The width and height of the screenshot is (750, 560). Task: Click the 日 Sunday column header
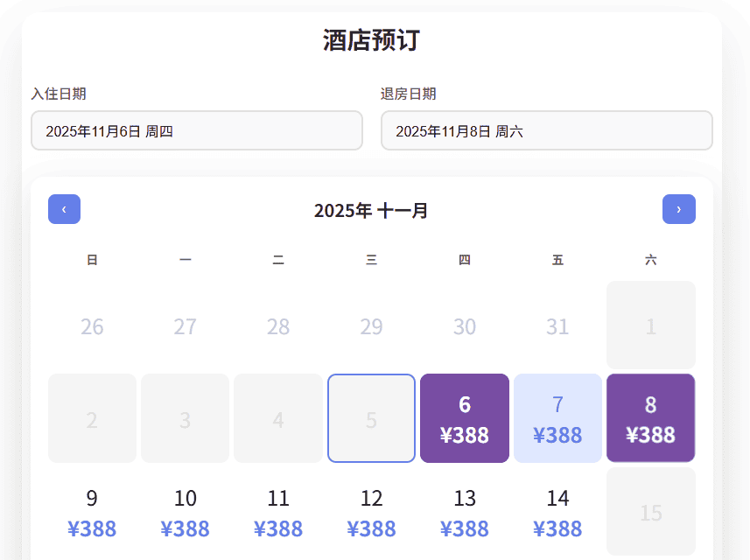(92, 260)
